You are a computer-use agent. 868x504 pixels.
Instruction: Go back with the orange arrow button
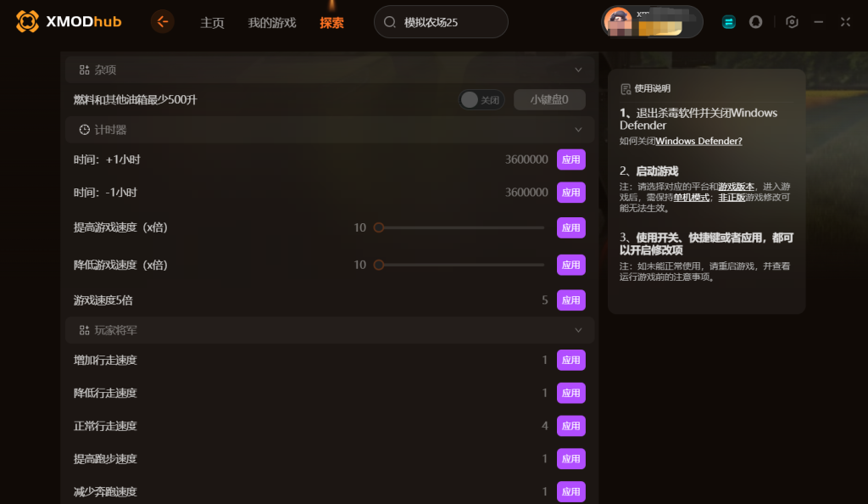162,21
